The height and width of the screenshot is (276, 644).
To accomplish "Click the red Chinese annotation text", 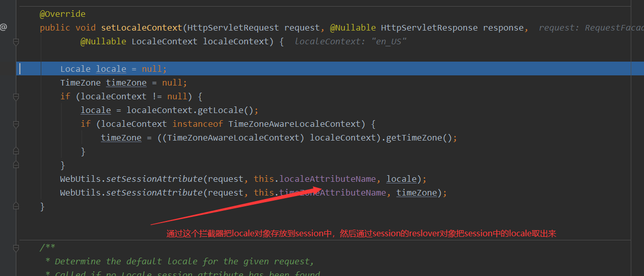I will [361, 234].
